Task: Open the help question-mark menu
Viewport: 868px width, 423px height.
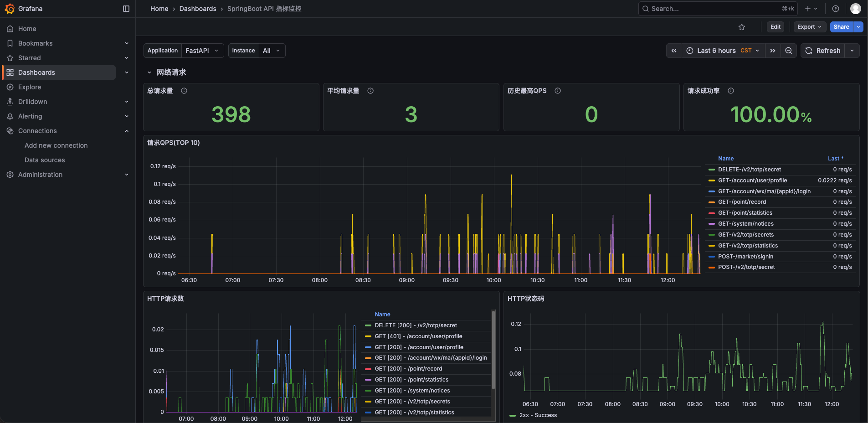Action: click(836, 9)
